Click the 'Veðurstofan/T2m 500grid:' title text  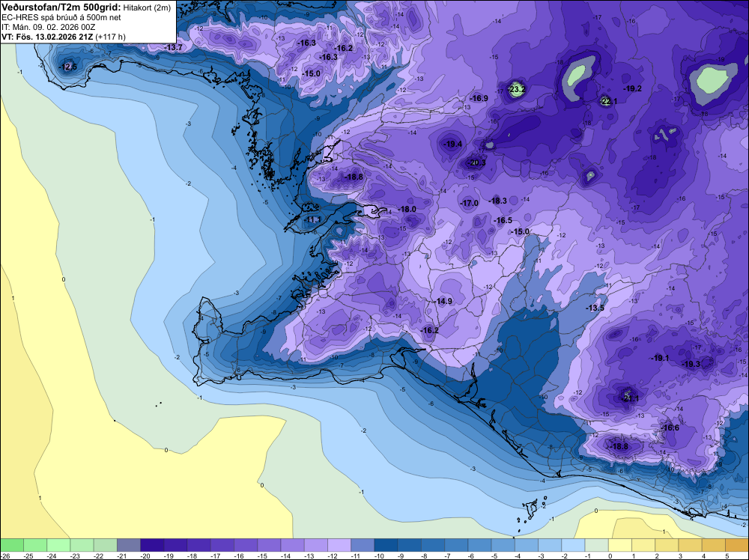click(x=61, y=7)
